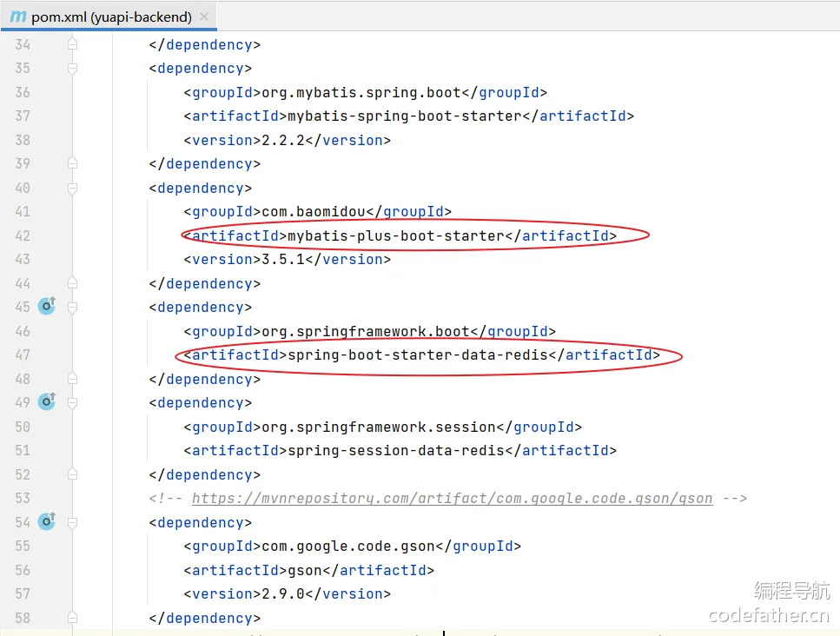Click text spring-session-data-redis
Screen dimensions: 840x636
pos(396,450)
